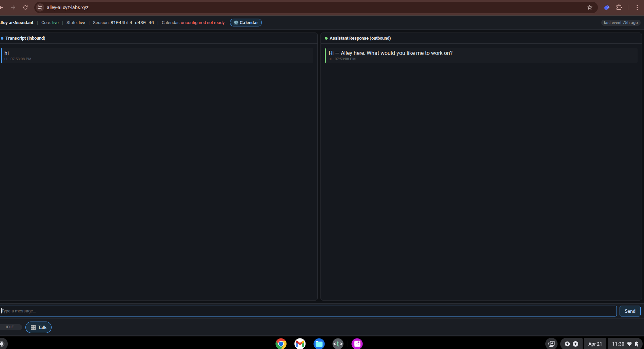This screenshot has height=349, width=644.
Task: Click the 'last event 75h ago' badge
Action: pos(621,23)
